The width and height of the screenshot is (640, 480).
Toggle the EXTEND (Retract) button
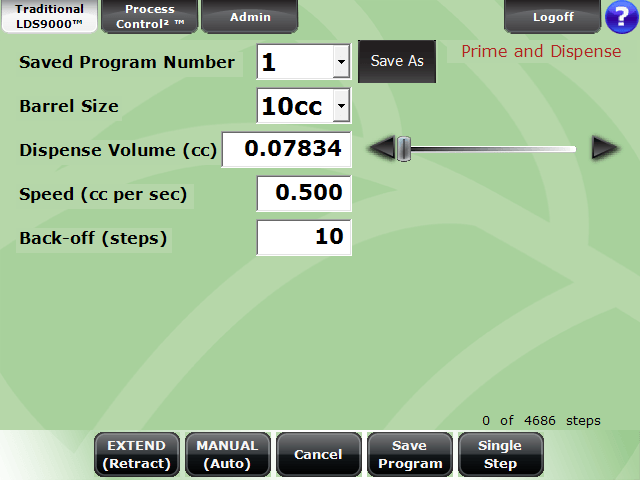coord(137,454)
